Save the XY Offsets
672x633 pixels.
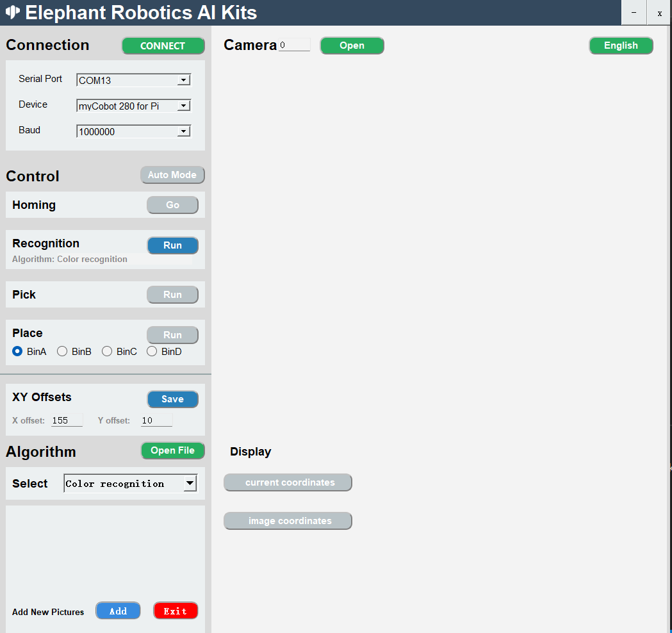[x=173, y=399]
